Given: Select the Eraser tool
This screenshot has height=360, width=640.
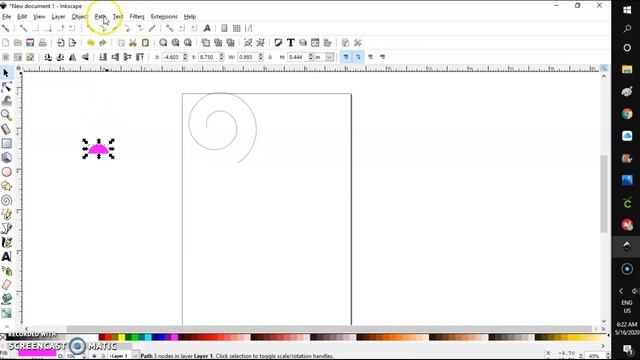Looking at the screenshot, I should click(6, 285).
